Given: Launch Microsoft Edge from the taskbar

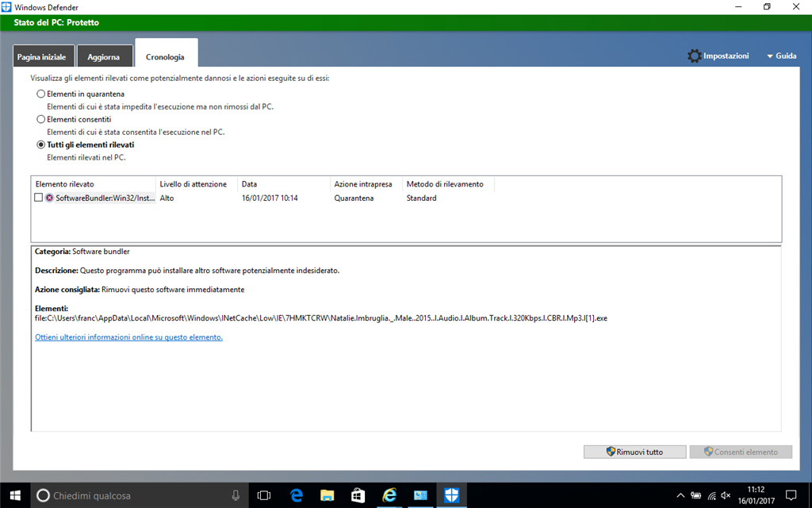Looking at the screenshot, I should coord(297,495).
